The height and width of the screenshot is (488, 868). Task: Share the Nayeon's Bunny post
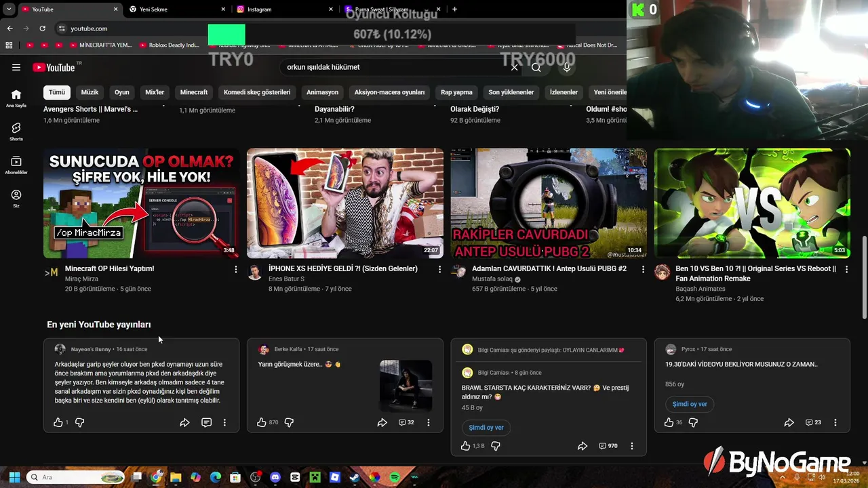coord(184,422)
